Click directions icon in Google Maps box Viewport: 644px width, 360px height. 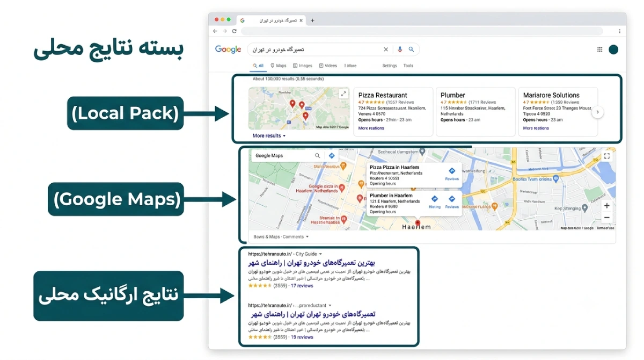pyautogui.click(x=332, y=156)
